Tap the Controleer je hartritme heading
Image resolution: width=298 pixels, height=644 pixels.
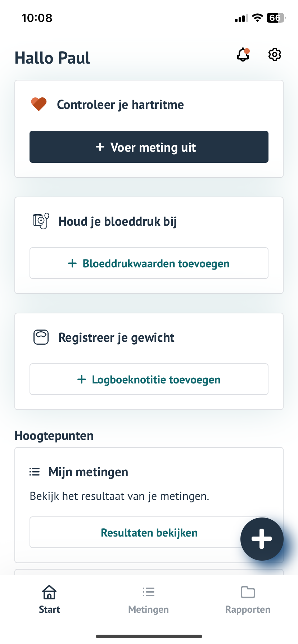click(x=120, y=105)
